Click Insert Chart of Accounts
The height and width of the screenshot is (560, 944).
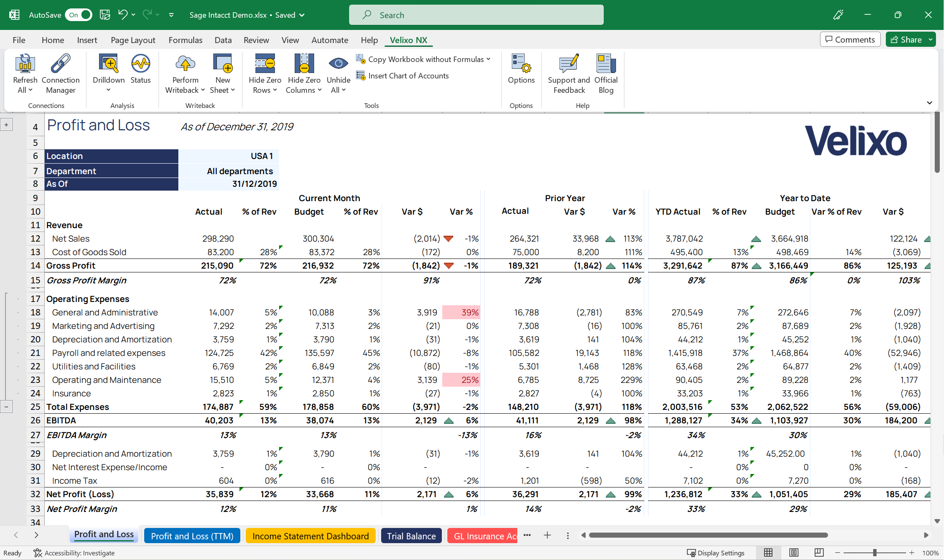(x=402, y=75)
